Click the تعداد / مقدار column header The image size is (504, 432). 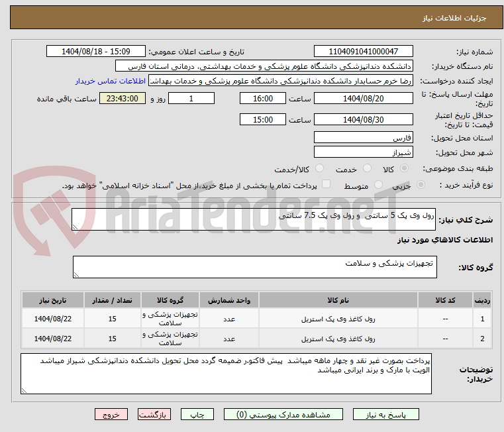point(112,300)
